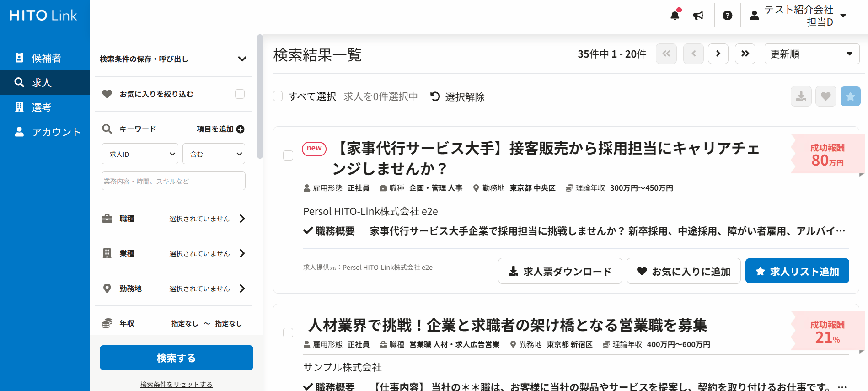Image resolution: width=868 pixels, height=391 pixels.
Task: Open 求人 in the sidebar
Action: pos(45,83)
